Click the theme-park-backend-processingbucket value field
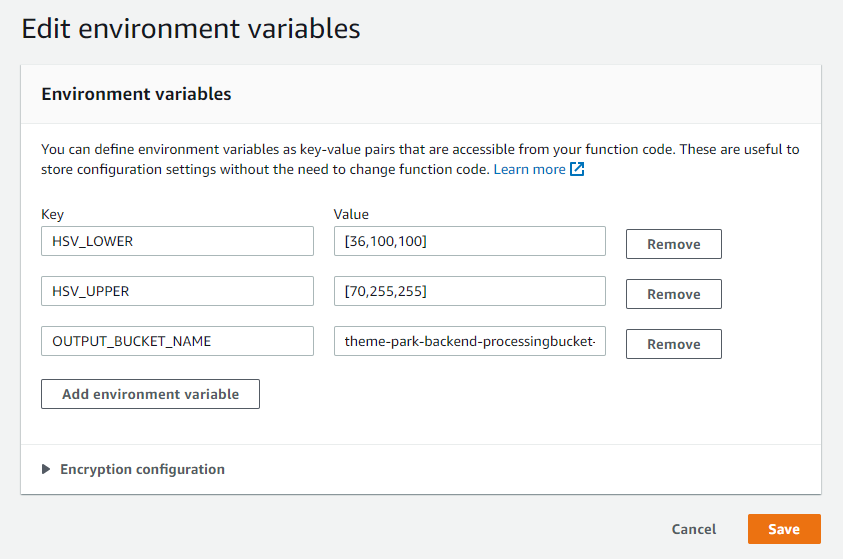The image size is (843, 559). coord(470,341)
